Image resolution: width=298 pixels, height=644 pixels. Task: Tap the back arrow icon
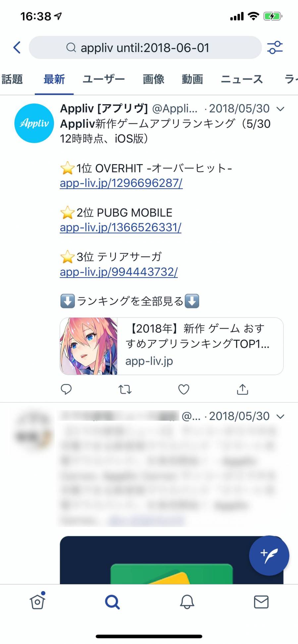pyautogui.click(x=17, y=47)
